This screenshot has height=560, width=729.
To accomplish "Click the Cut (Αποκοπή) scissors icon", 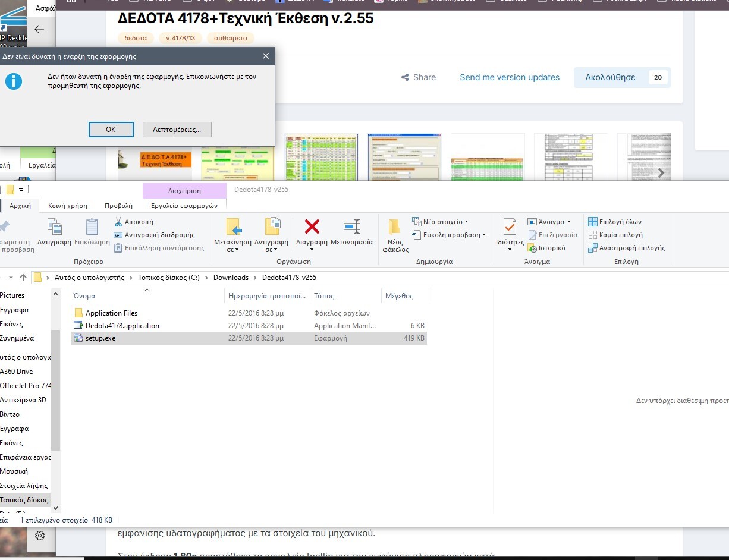I will click(119, 222).
